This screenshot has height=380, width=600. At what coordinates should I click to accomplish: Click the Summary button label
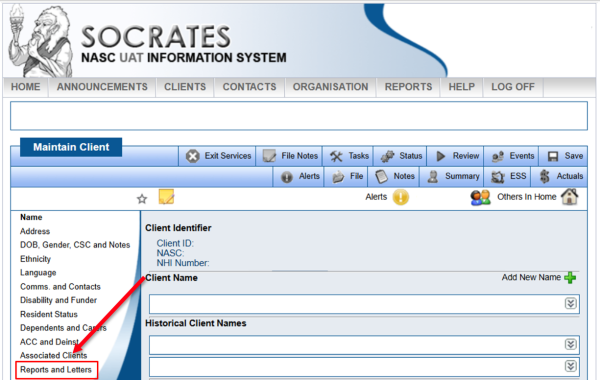pyautogui.click(x=462, y=176)
